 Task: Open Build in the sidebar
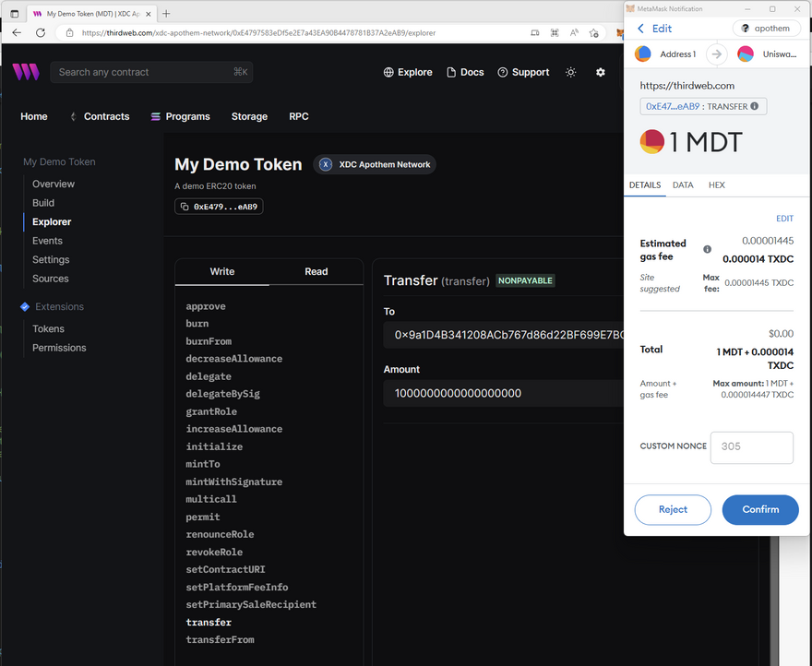click(x=43, y=203)
